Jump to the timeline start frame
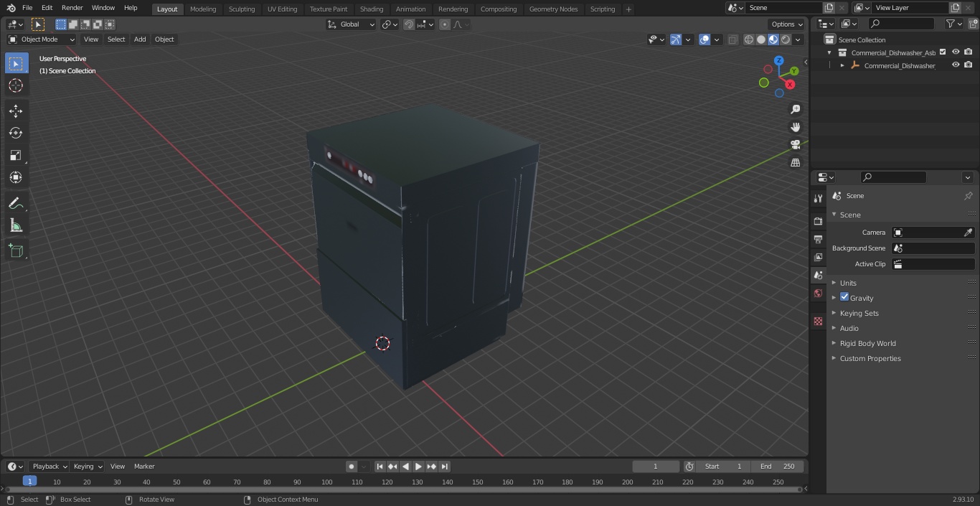 380,467
